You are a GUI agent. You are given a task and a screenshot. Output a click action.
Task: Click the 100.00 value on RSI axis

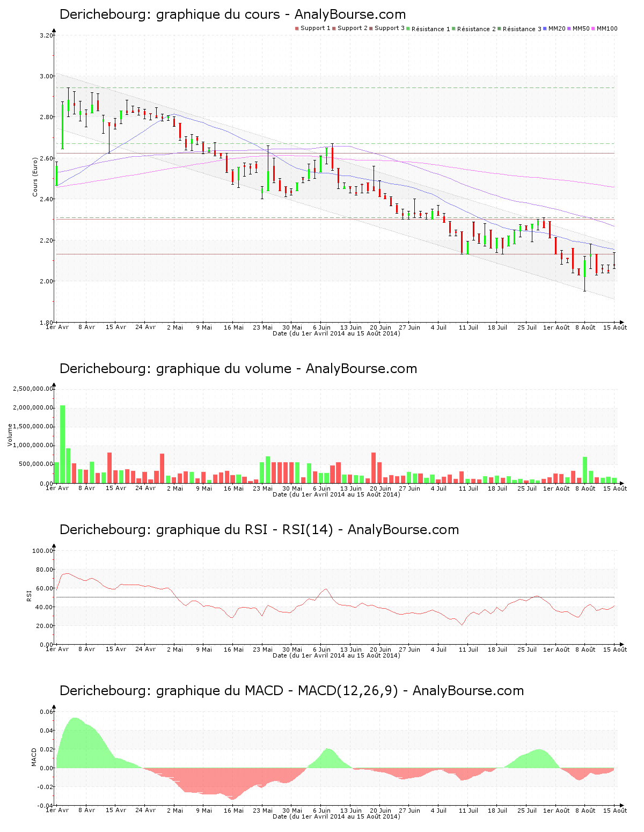(42, 551)
